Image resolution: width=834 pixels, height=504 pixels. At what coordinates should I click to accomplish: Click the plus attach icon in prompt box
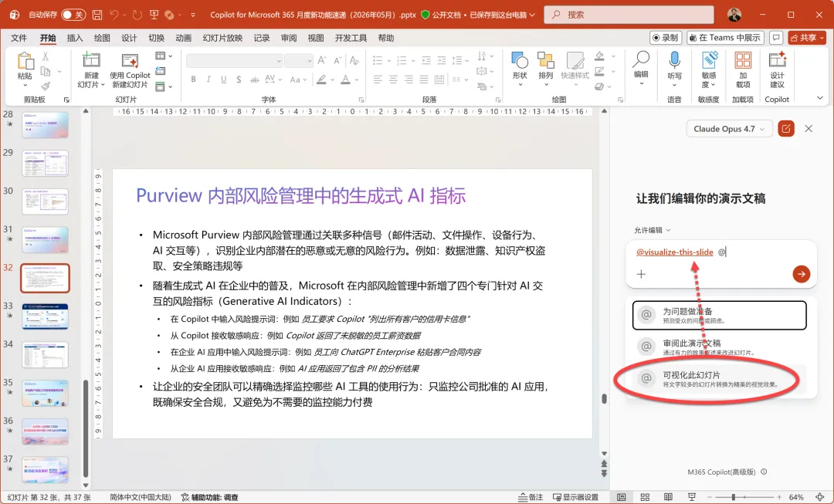[x=641, y=274]
